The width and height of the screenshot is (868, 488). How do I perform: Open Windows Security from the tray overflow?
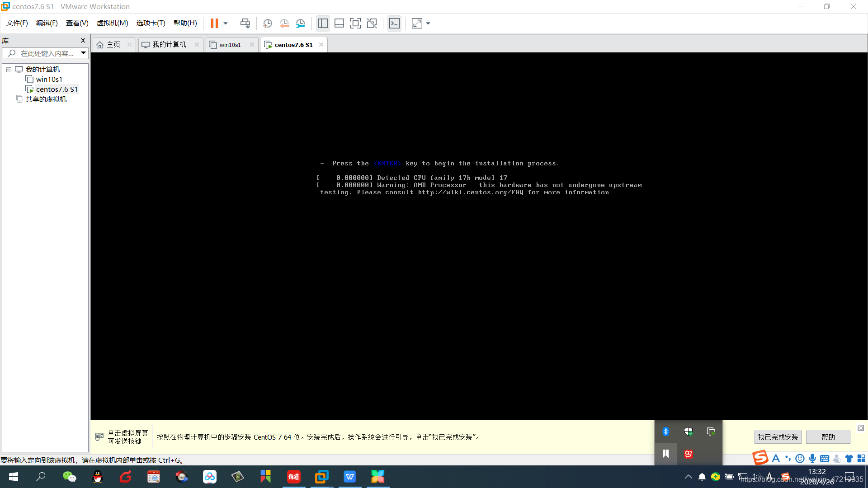pos(688,432)
